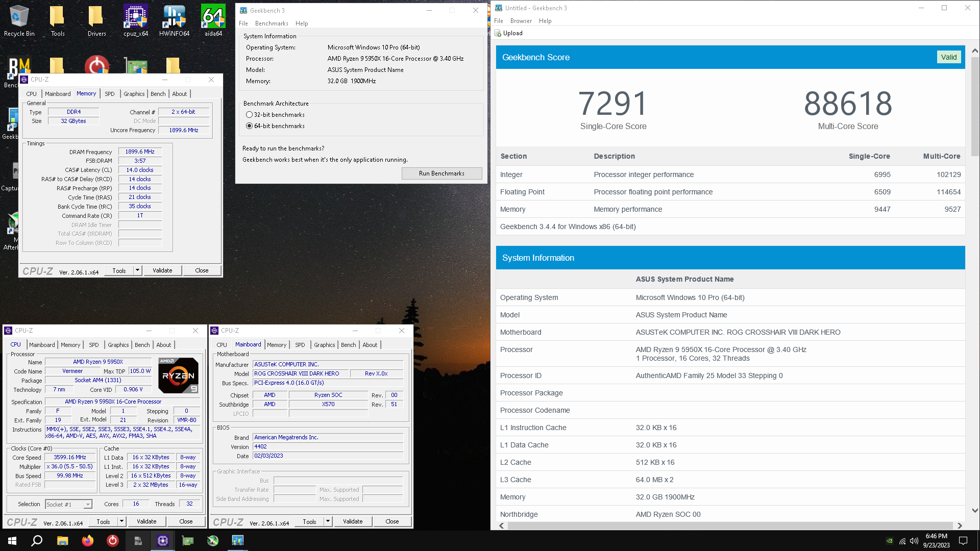
Task: Open Browser menu in Geekbench results window
Action: pyautogui.click(x=521, y=21)
